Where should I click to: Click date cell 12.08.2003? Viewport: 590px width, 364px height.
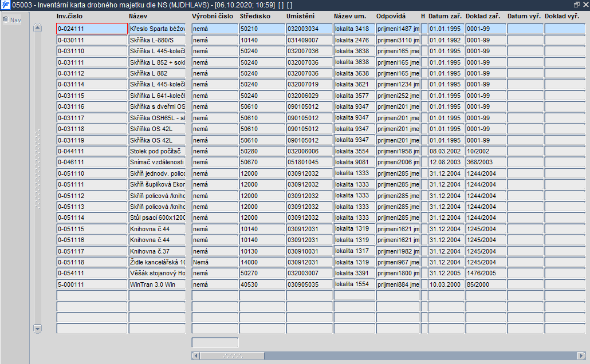coord(447,162)
